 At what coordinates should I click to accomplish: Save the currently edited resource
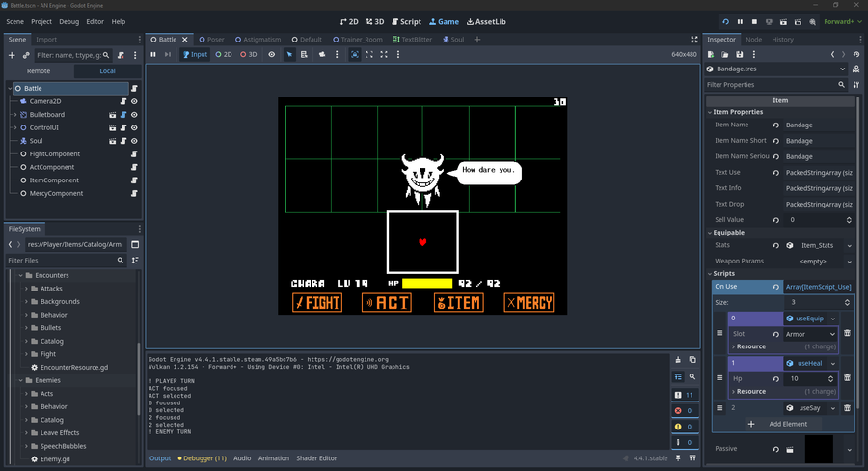pos(739,54)
